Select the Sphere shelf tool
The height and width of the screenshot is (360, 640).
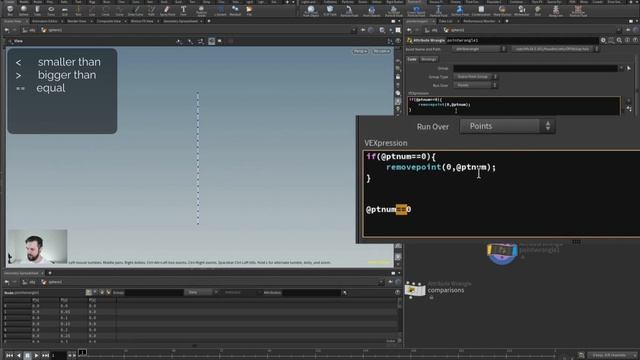coord(23,10)
